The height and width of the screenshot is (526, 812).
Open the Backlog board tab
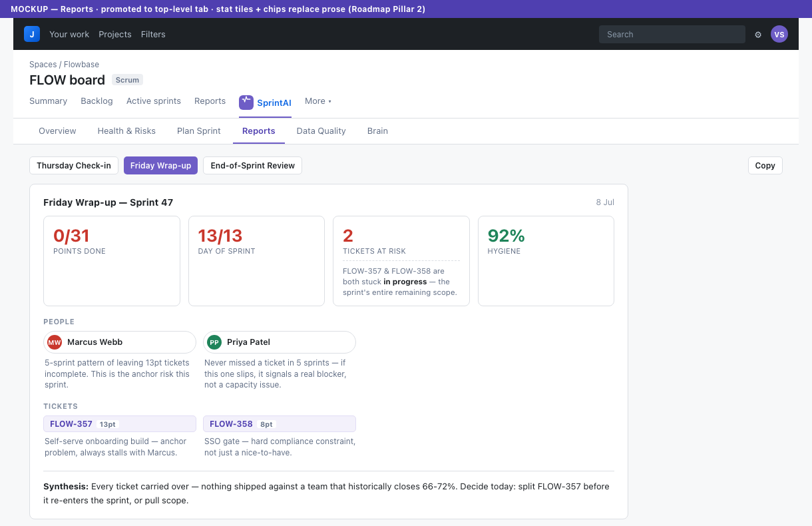pyautogui.click(x=97, y=101)
